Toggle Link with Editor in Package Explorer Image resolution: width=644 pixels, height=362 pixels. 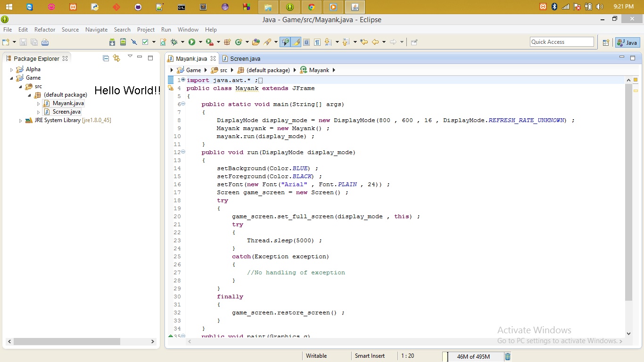pyautogui.click(x=116, y=58)
